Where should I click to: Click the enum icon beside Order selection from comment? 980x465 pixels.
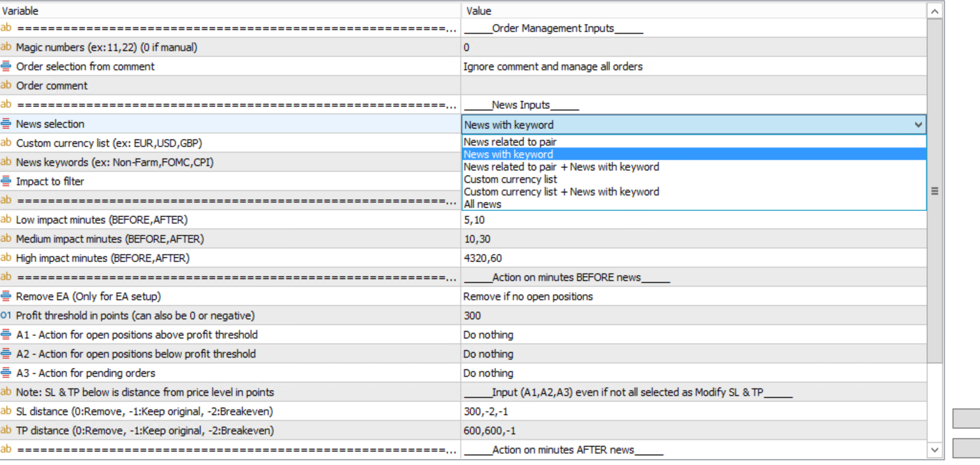(6, 66)
